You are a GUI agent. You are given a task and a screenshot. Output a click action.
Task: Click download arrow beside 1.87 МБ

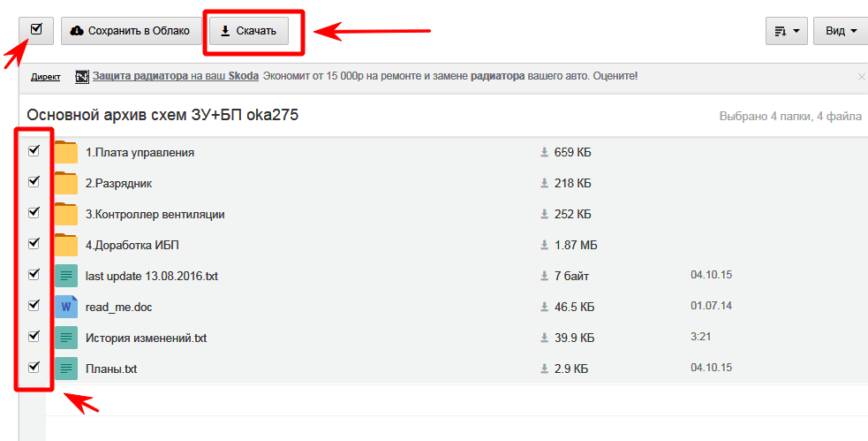tap(545, 246)
